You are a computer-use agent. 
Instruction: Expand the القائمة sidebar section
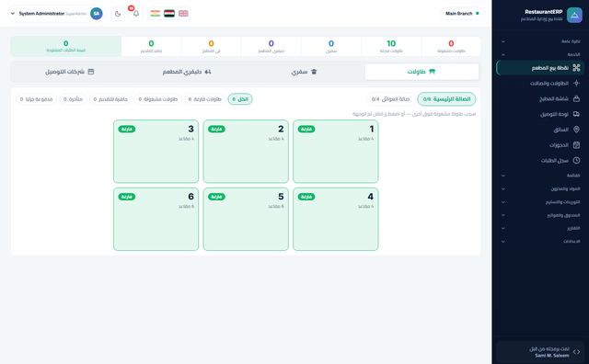(x=541, y=176)
